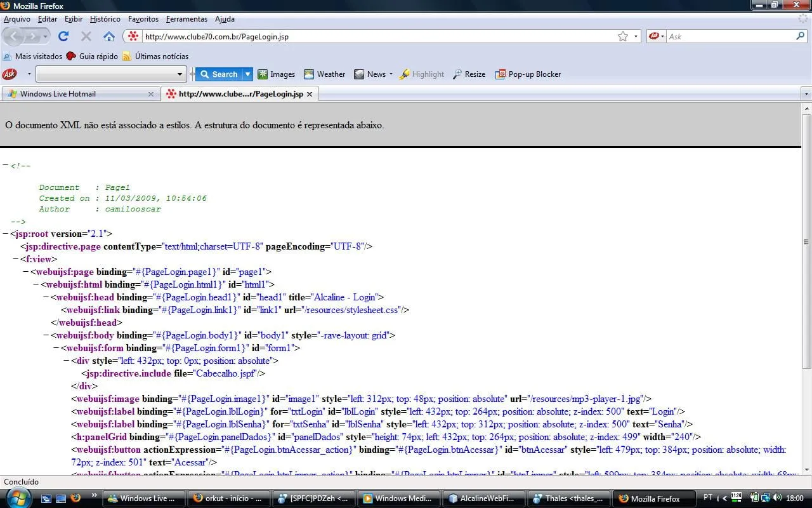
Task: Click the Resize tool on Ask toolbar
Action: [x=469, y=74]
